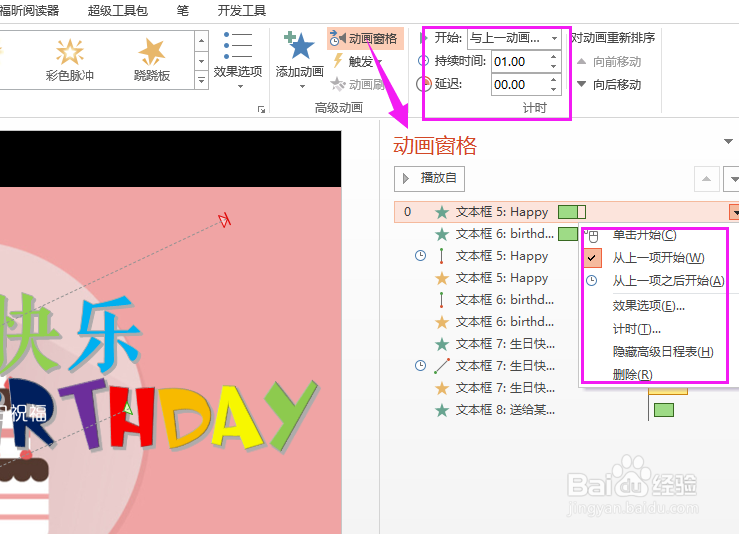739x534 pixels.
Task: Select 文本框 6: birthd... motion path row
Action: click(488, 300)
